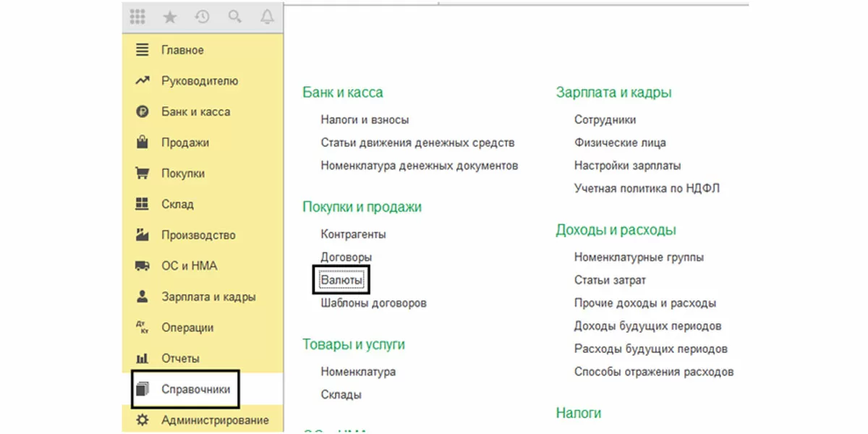Click the Доходы и расходы heading
The image size is (868, 434).
click(616, 230)
